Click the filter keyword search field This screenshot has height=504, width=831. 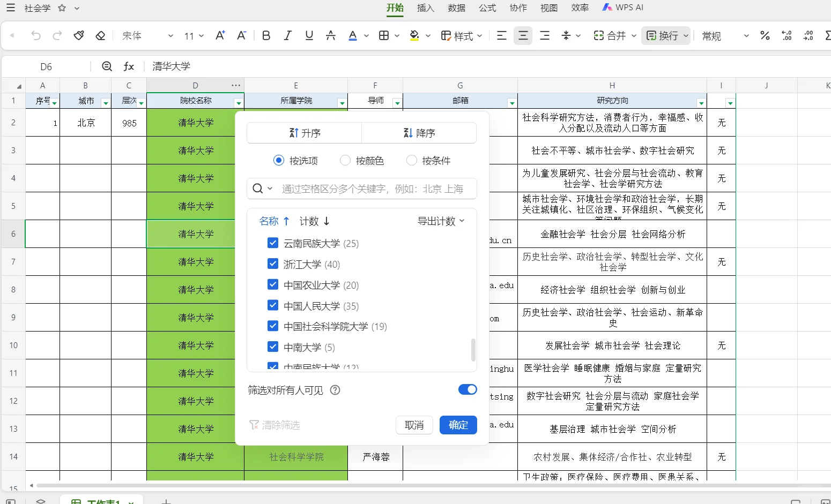tap(373, 189)
